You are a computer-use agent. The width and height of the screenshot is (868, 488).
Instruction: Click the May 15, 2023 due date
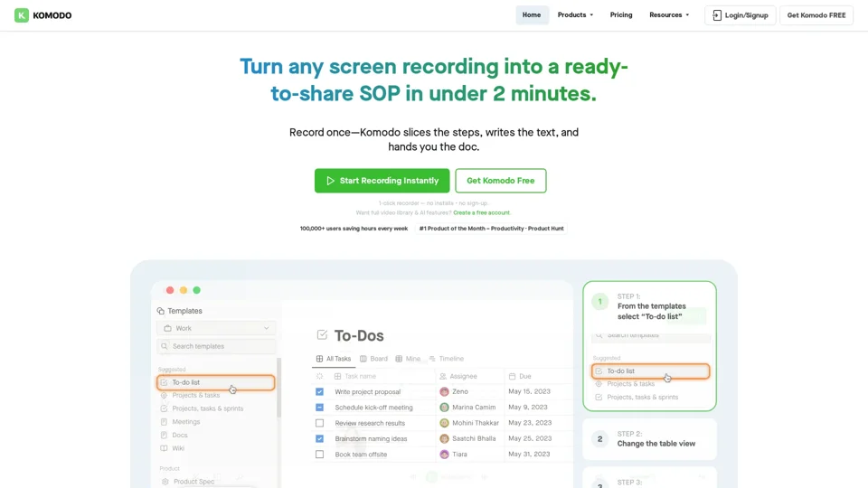pos(529,391)
